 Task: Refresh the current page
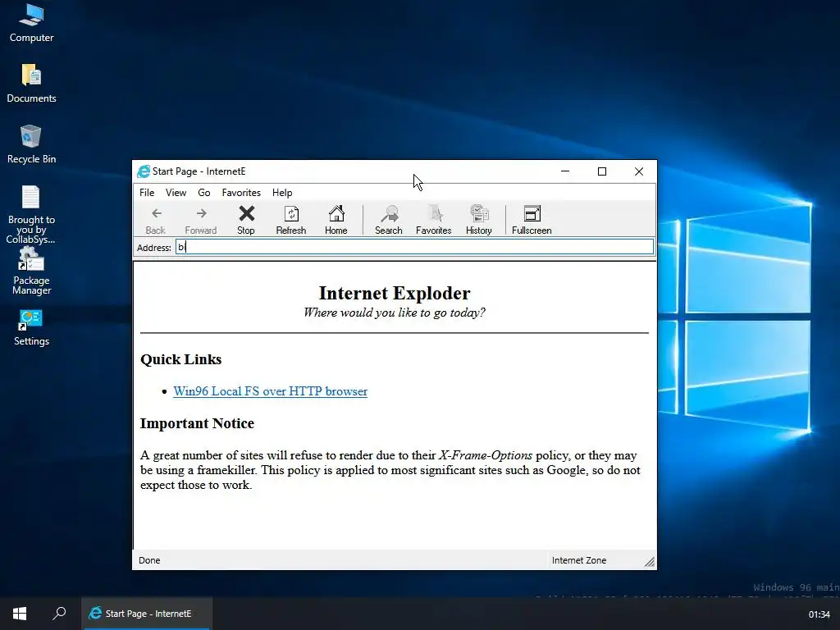291,220
